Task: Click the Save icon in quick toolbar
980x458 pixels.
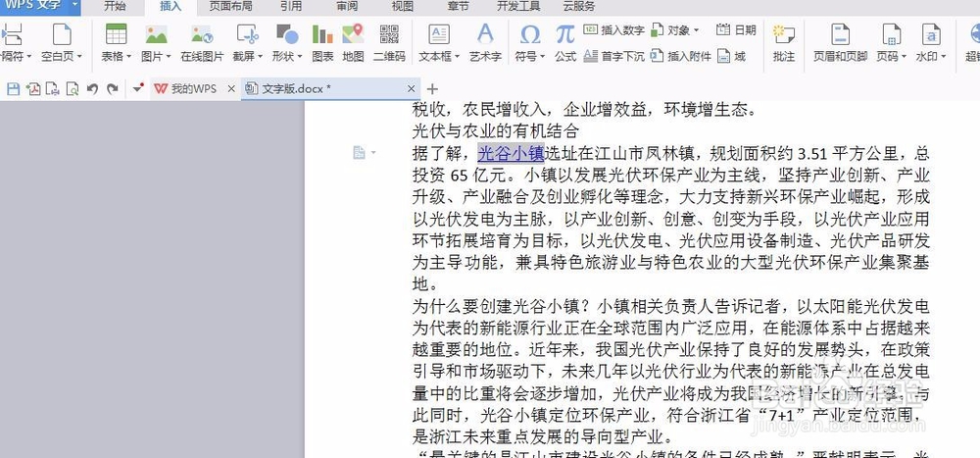Action: (x=13, y=89)
